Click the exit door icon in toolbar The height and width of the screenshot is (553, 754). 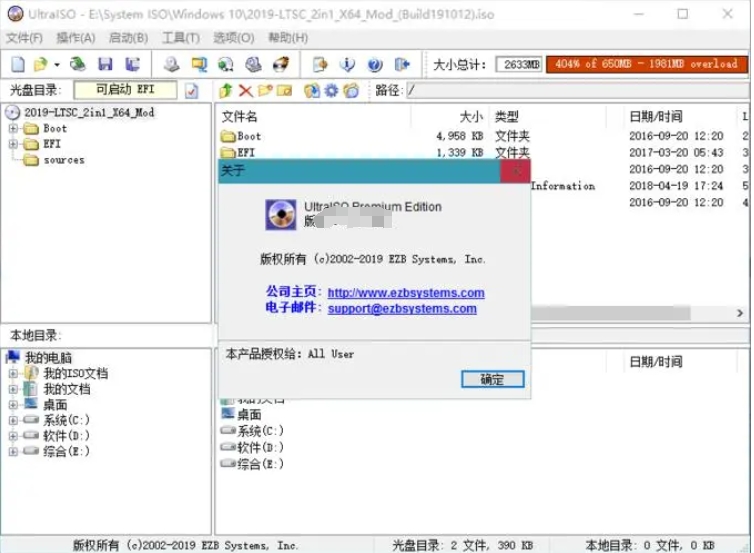click(x=402, y=64)
